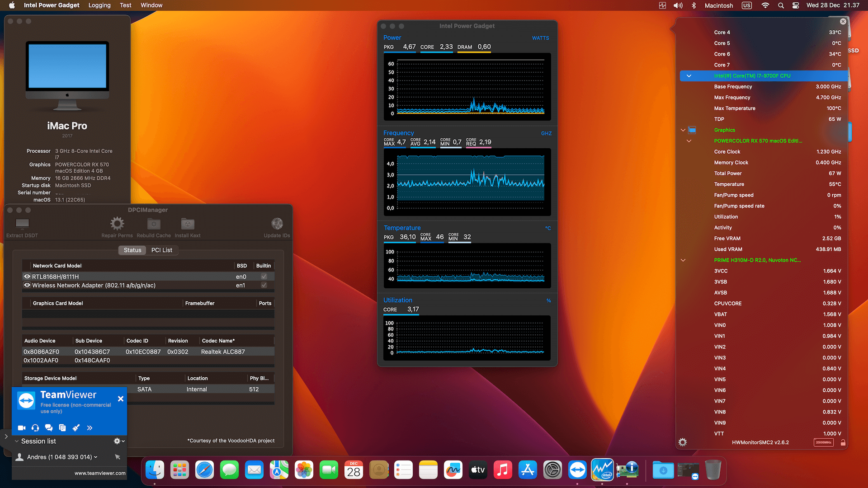The image size is (868, 488).
Task: Collapse the Graphics section in HWMonitor
Action: click(683, 130)
